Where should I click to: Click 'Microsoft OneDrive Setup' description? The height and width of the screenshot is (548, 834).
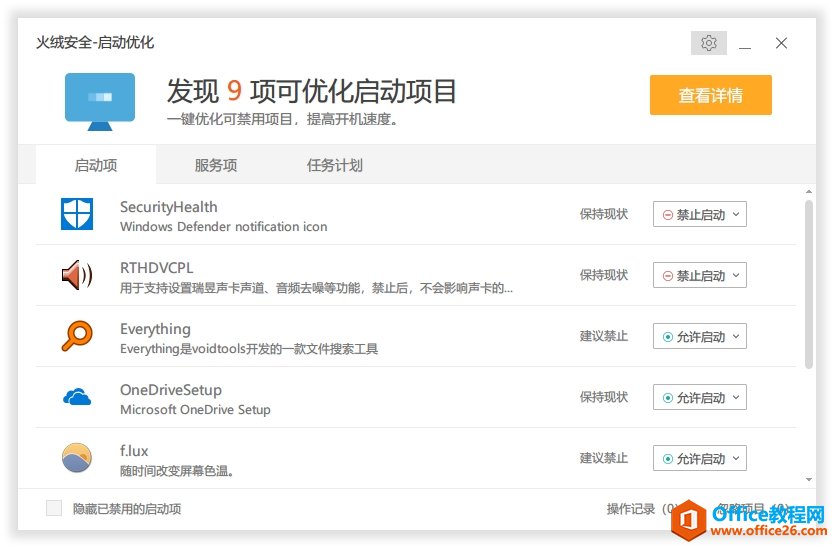(x=195, y=410)
